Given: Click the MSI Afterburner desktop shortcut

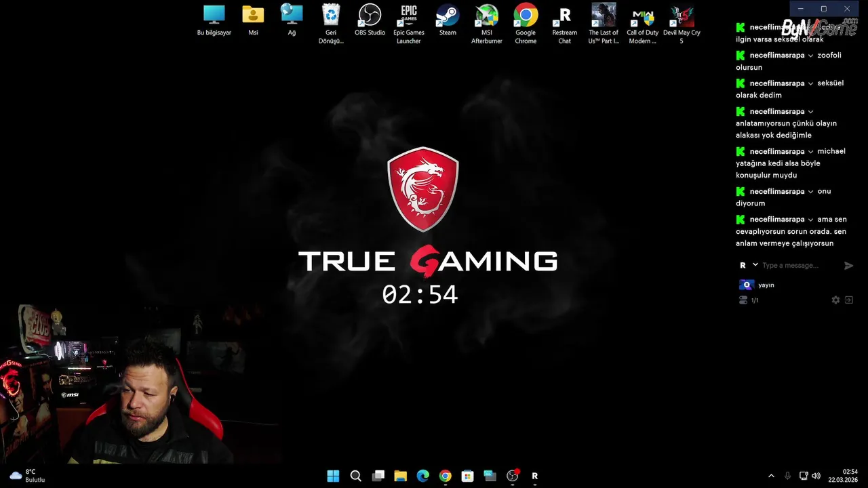Looking at the screenshot, I should pyautogui.click(x=487, y=24).
